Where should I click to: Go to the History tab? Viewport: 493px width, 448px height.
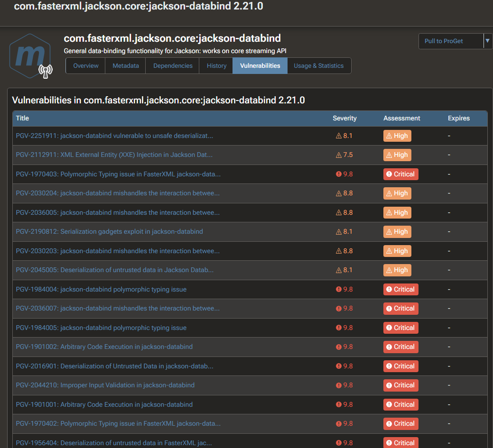click(216, 66)
